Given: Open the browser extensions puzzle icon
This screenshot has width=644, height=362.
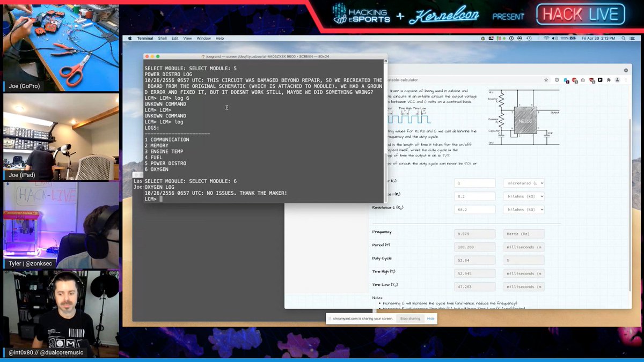Looking at the screenshot, I should click(x=608, y=80).
